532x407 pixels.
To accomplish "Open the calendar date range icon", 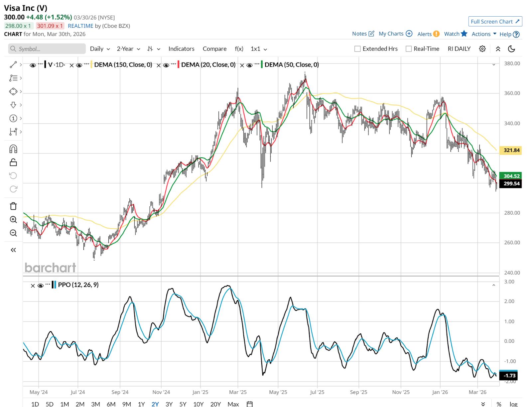I will click(x=250, y=404).
